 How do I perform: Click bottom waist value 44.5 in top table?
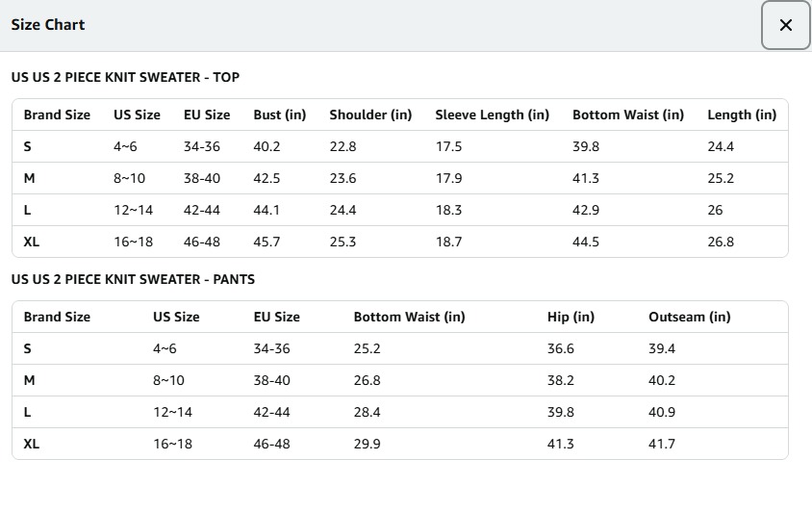[586, 242]
